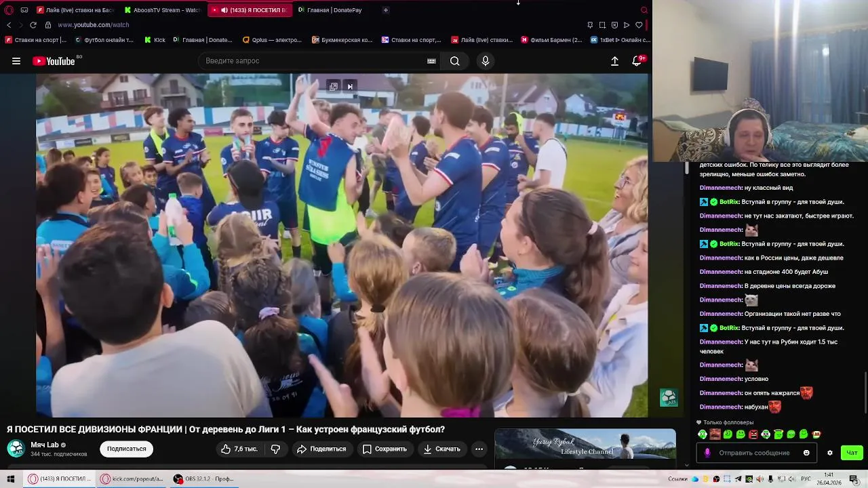Image resolution: width=868 pixels, height=488 pixels.
Task: Open the YouTube create/upload icon
Action: [x=614, y=61]
